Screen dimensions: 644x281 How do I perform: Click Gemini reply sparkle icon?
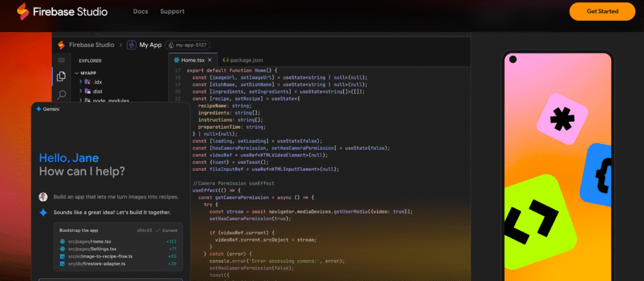[43, 212]
